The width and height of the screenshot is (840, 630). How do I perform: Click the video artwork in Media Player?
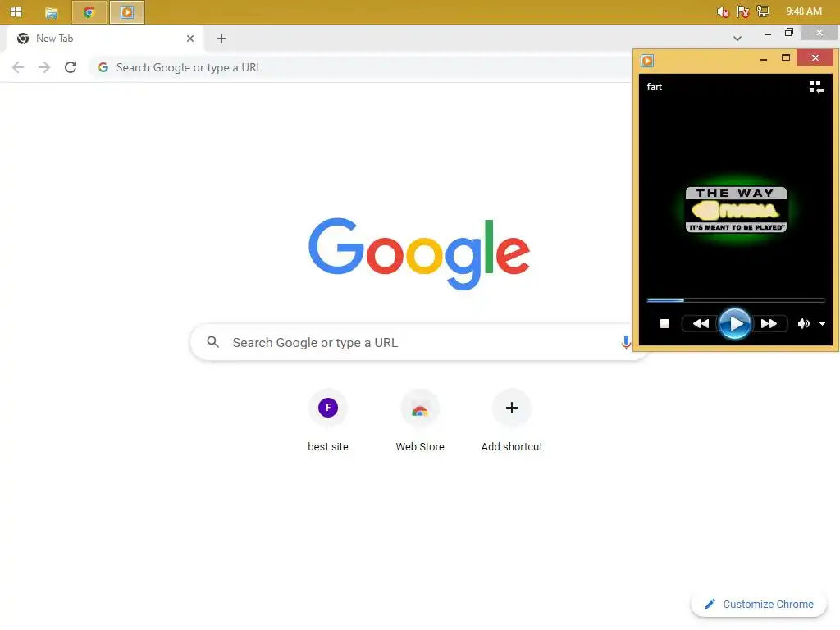pyautogui.click(x=736, y=209)
